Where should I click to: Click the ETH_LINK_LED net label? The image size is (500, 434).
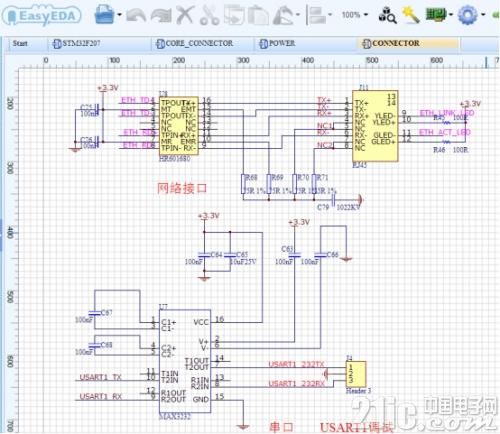pos(447,113)
